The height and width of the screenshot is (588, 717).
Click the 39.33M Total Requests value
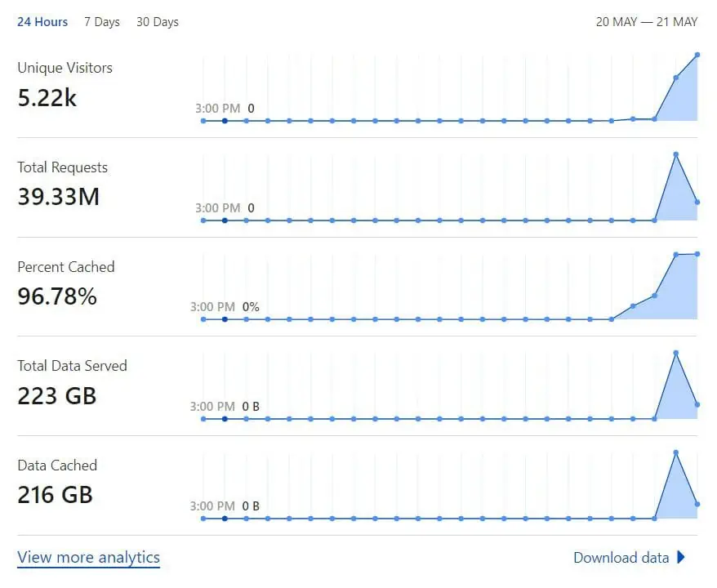(x=59, y=197)
